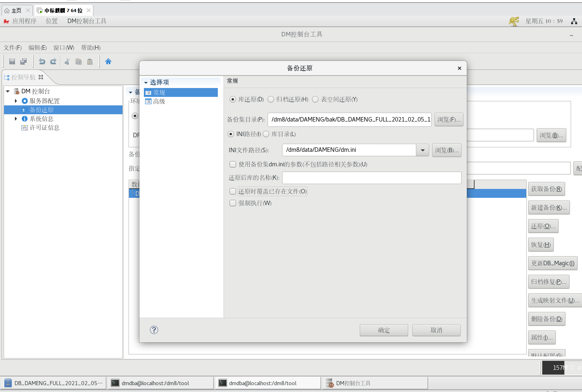The width and height of the screenshot is (582, 392).
Task: Open the 文件(F) menu
Action: point(13,48)
